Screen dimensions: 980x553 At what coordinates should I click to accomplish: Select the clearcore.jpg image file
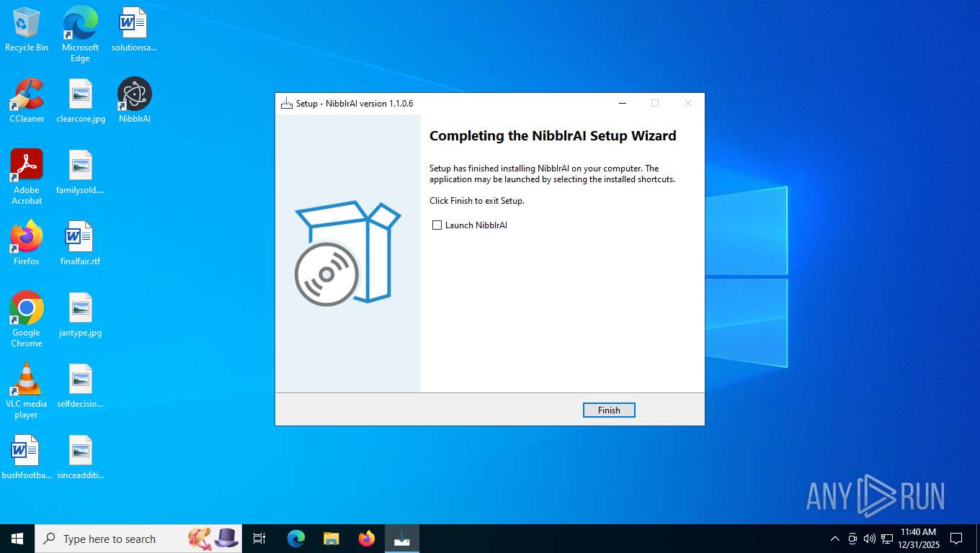point(81,101)
